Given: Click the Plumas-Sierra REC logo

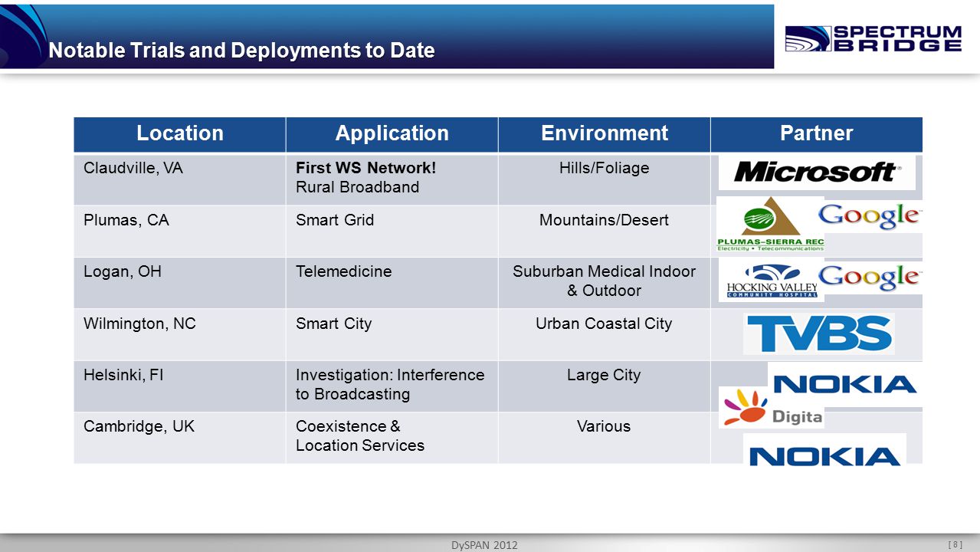Looking at the screenshot, I should click(x=770, y=224).
